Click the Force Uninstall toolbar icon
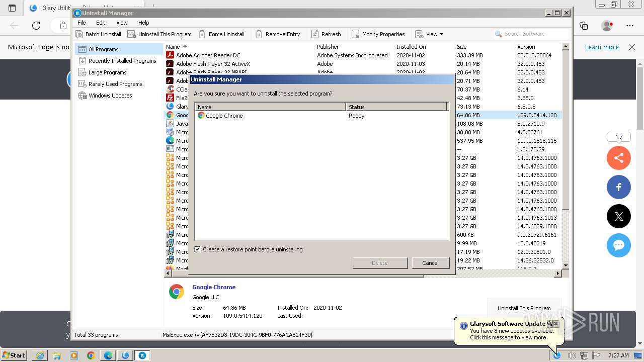This screenshot has width=644, height=362. tap(202, 34)
